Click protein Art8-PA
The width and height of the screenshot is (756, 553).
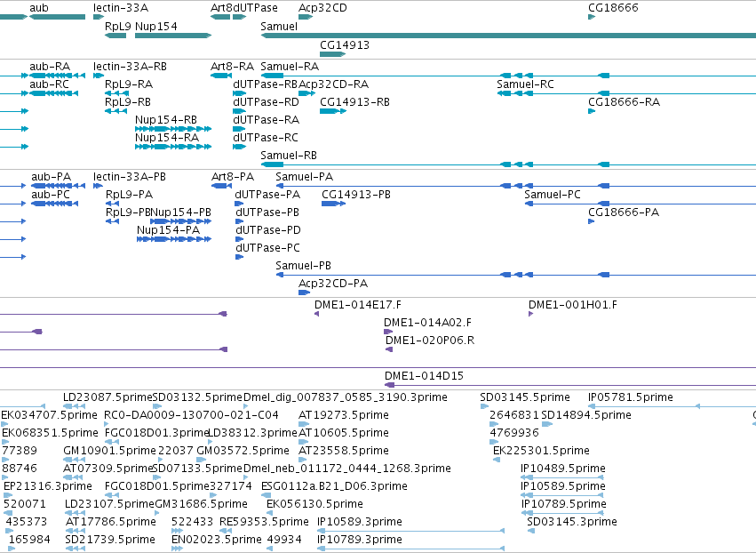[233, 177]
